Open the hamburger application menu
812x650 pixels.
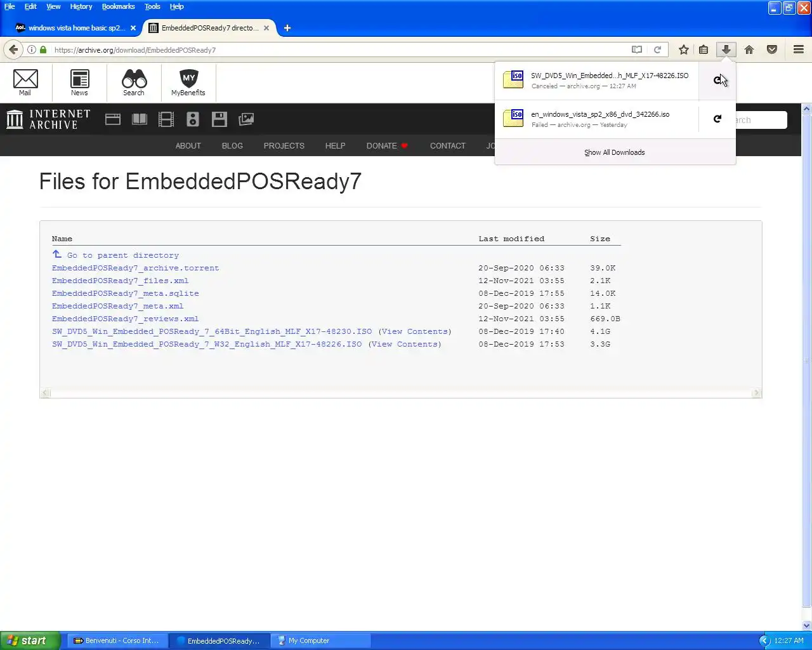(799, 50)
